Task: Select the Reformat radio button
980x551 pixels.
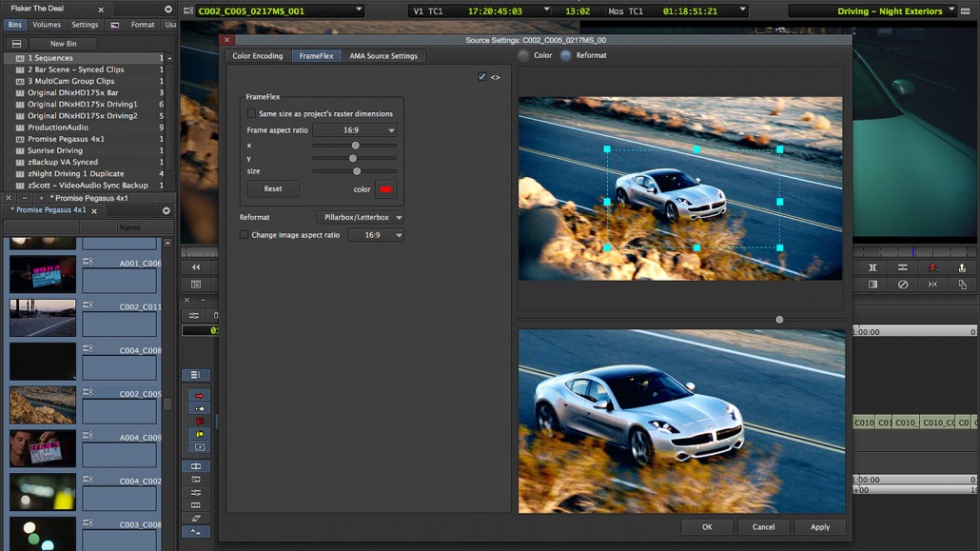Action: [566, 56]
